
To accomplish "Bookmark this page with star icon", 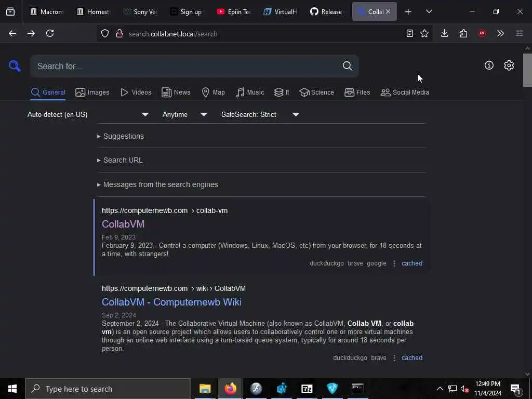I will tap(424, 33).
